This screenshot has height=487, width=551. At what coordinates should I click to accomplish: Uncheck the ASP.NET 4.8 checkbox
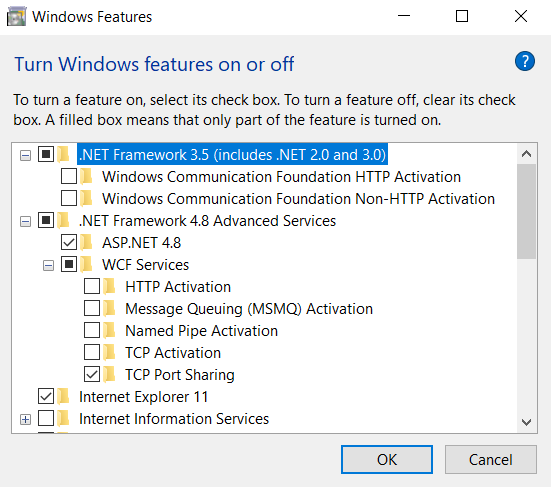69,242
